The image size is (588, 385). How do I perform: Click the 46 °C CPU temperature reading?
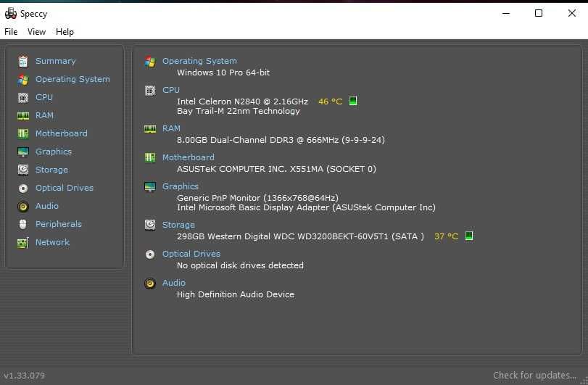click(331, 102)
